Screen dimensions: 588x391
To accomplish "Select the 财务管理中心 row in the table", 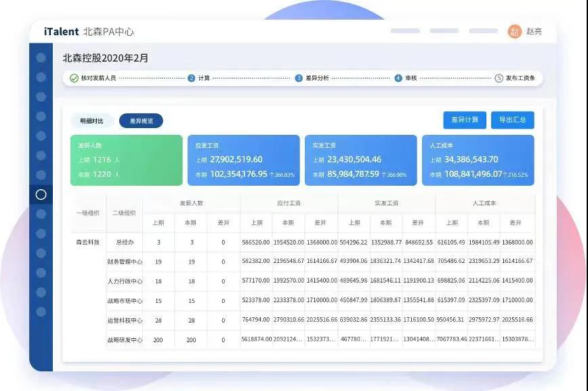I will [x=125, y=262].
